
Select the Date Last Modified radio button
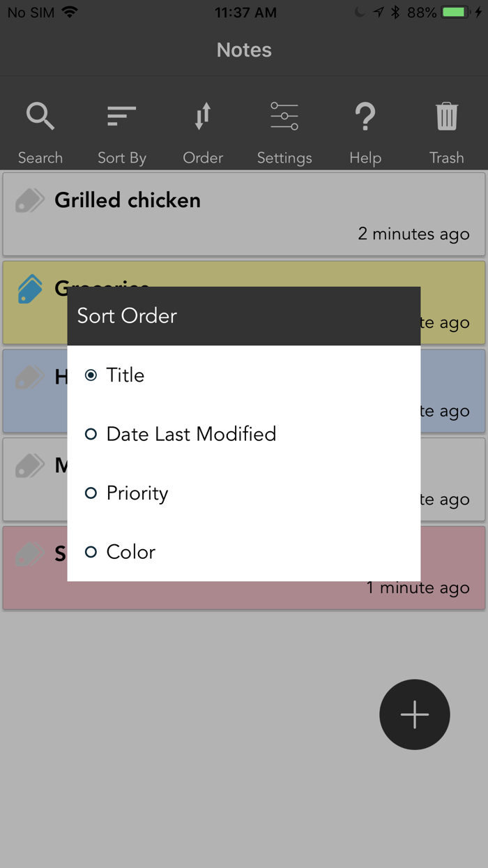91,434
